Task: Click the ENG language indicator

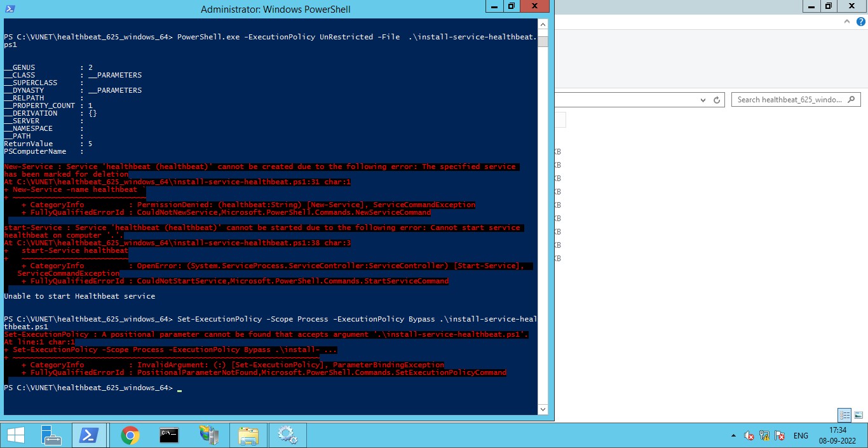Action: click(801, 436)
